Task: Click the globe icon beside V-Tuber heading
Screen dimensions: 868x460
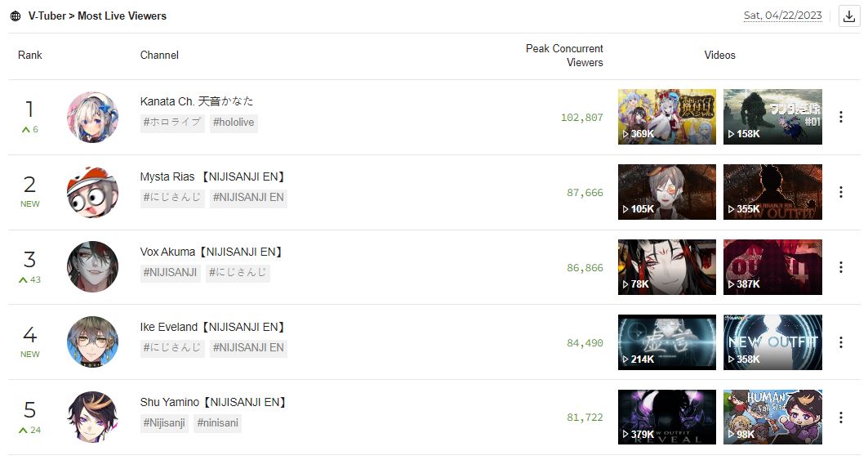Action: click(16, 16)
